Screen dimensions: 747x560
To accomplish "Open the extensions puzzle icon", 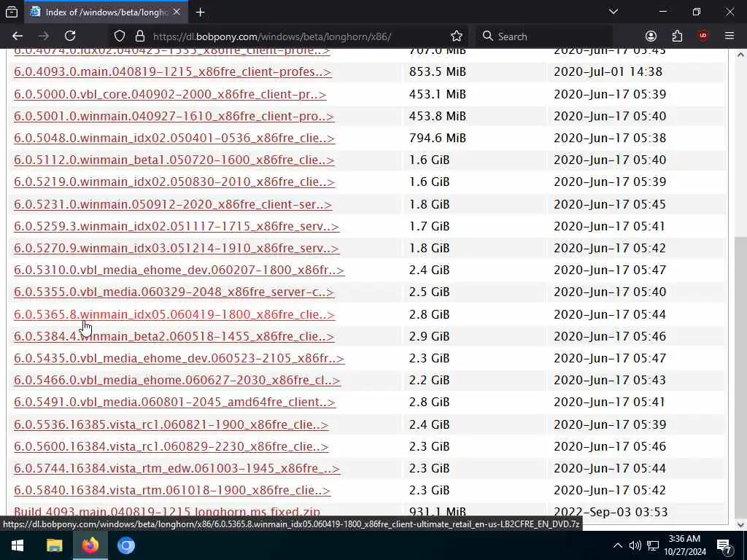I will click(677, 36).
